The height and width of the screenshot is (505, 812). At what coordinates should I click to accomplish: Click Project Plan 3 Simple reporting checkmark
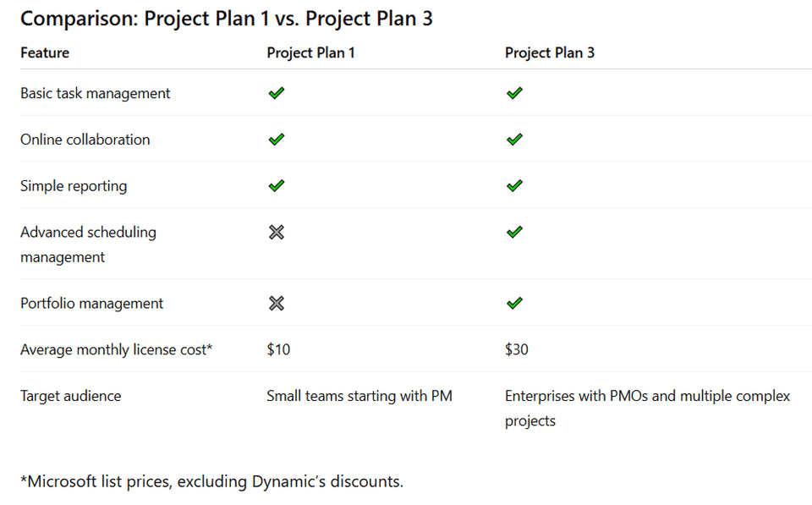514,185
